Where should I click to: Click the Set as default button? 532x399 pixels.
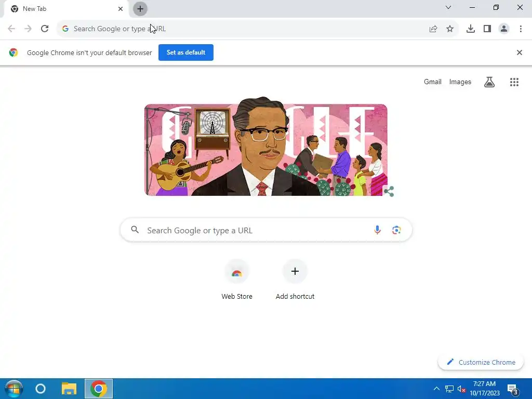(x=186, y=52)
